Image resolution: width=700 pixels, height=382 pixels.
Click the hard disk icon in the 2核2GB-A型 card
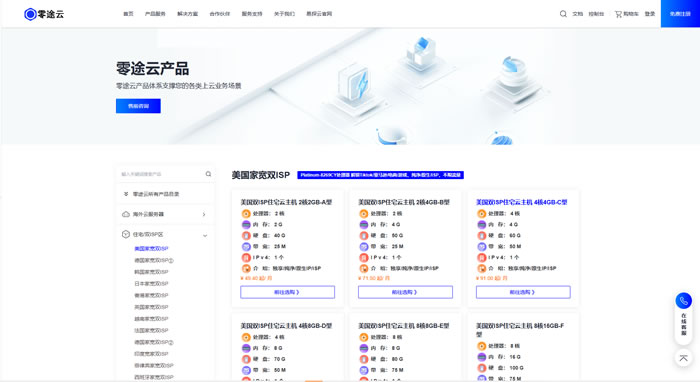[x=246, y=236]
